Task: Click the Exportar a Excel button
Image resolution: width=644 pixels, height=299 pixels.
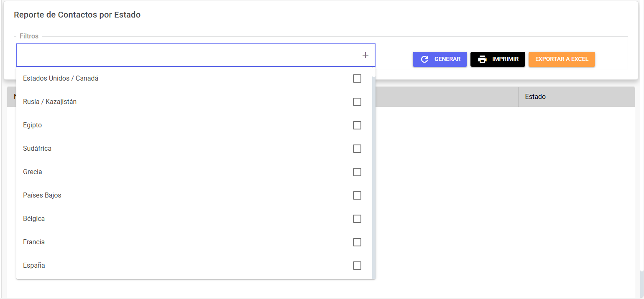Action: tap(562, 59)
